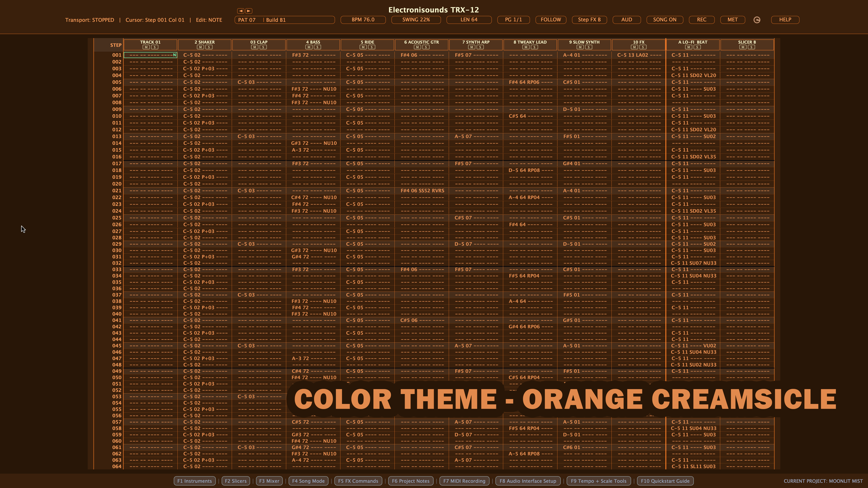Open the PG 1/1 page selector
This screenshot has height=488, width=868.
coord(514,20)
